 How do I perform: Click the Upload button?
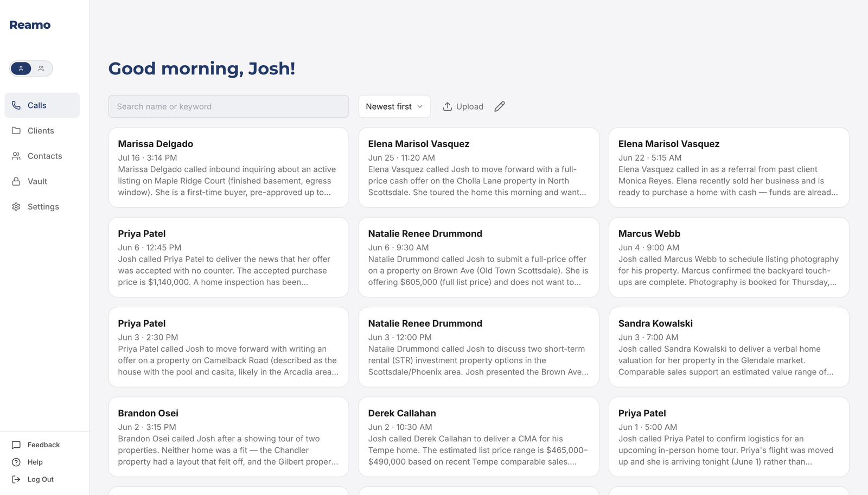click(463, 106)
